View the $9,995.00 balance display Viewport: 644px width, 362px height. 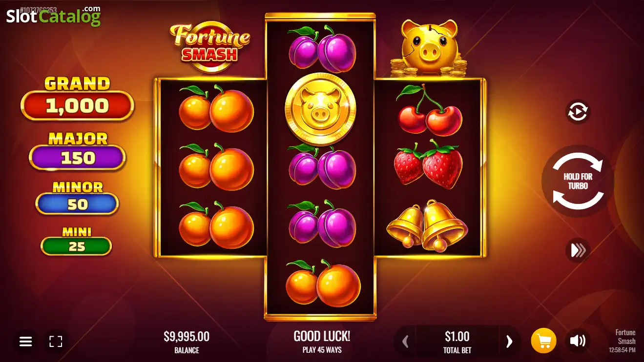[187, 342]
